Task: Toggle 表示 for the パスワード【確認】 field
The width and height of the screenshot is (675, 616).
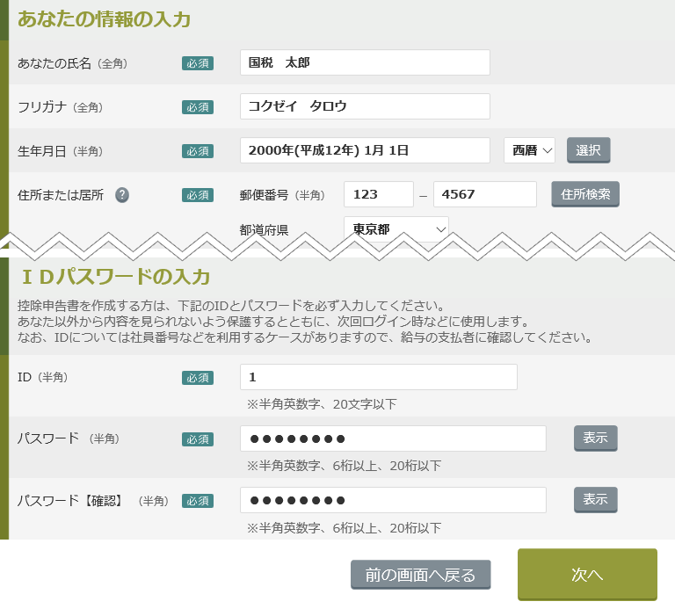Action: coord(595,499)
